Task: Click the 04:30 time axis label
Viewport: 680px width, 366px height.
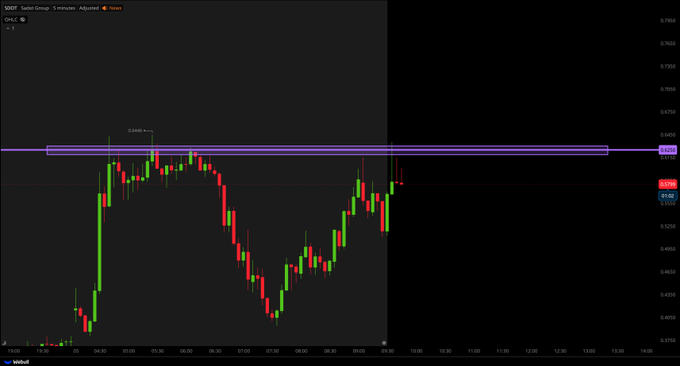Action: point(100,351)
